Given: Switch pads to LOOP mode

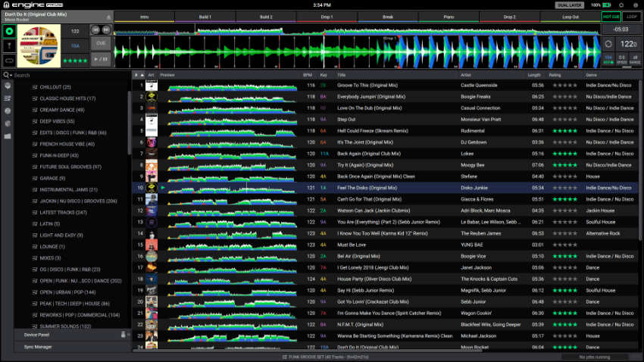Looking at the screenshot, I should point(632,17).
